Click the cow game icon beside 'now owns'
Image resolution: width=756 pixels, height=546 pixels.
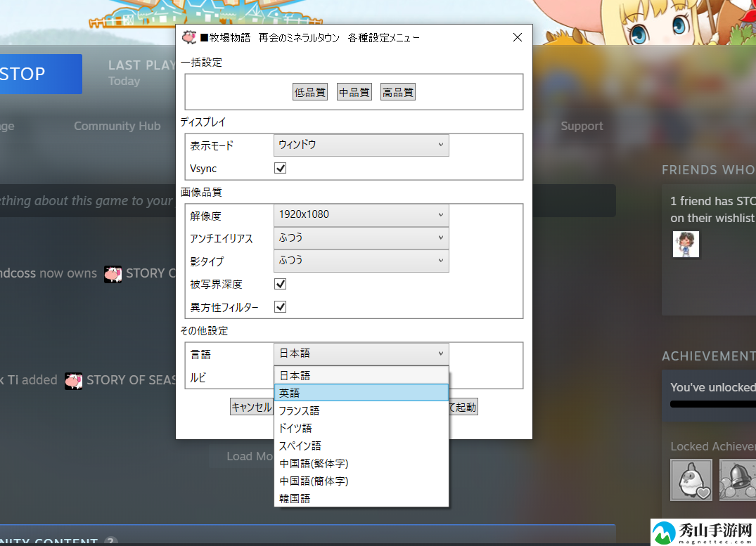[113, 274]
